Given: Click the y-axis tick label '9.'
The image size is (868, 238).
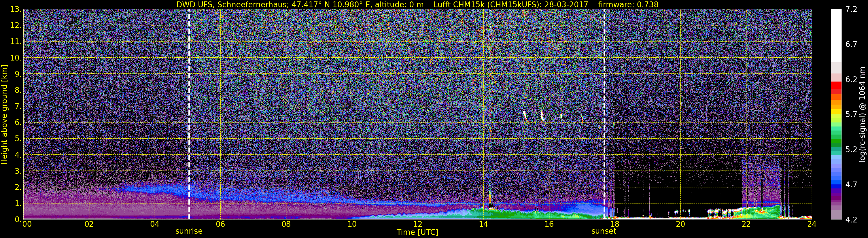Looking at the screenshot, I should pyautogui.click(x=18, y=74).
